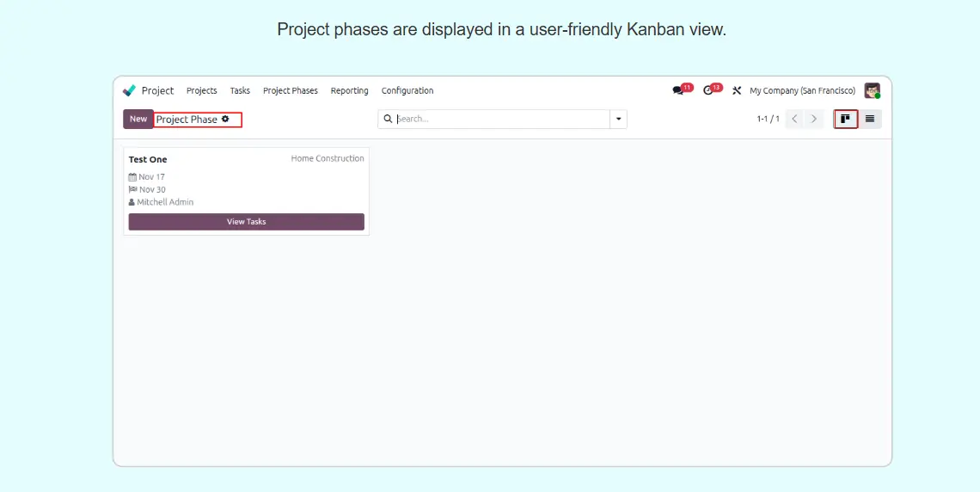Go to the Tasks menu

coord(240,90)
